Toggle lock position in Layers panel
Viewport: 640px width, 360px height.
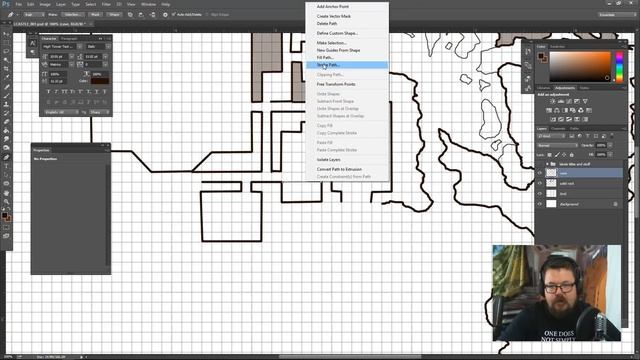(x=564, y=155)
